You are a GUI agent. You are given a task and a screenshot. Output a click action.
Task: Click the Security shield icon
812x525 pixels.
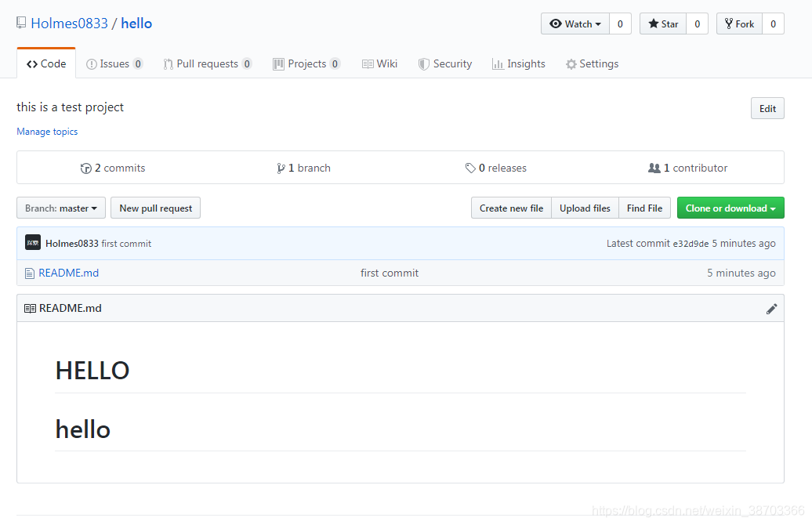point(423,64)
